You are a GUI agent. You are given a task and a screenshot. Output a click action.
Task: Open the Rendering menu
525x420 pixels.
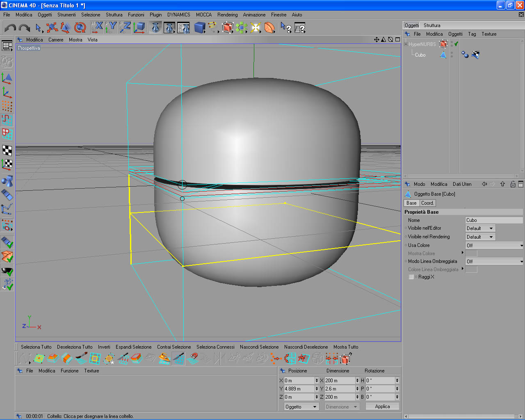pos(228,15)
